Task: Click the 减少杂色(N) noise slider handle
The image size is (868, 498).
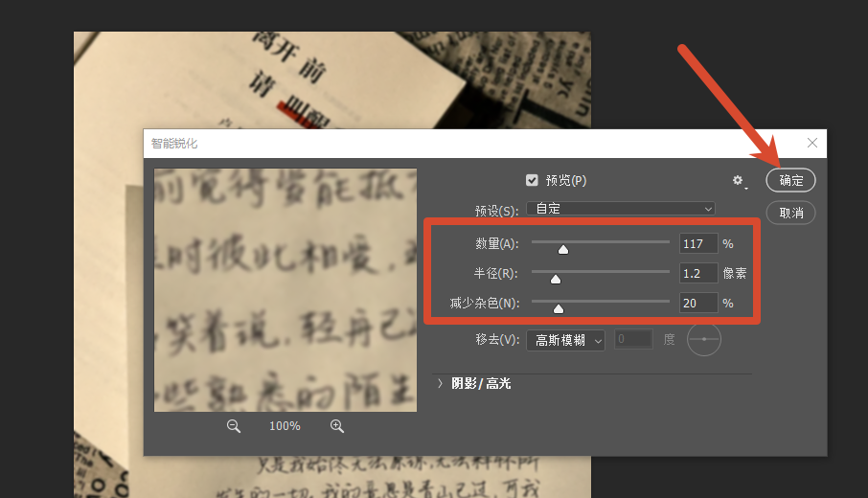Action: (x=559, y=308)
